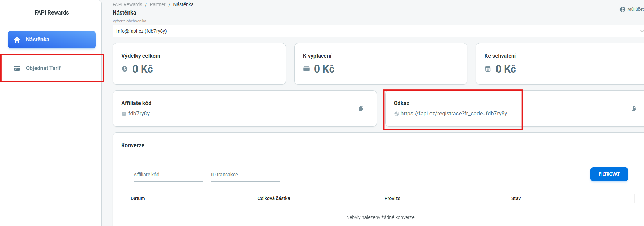Click the 0 Kč value under Ke schválení
The width and height of the screenshot is (644, 226).
pyautogui.click(x=506, y=69)
